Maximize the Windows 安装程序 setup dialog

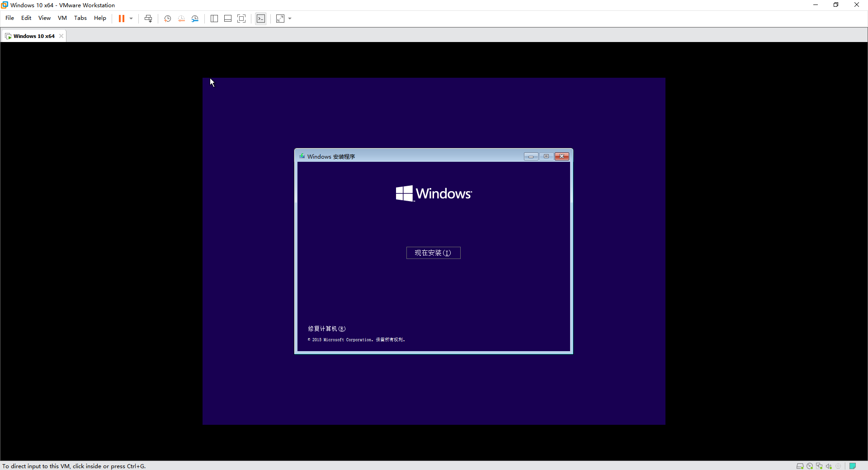546,156
